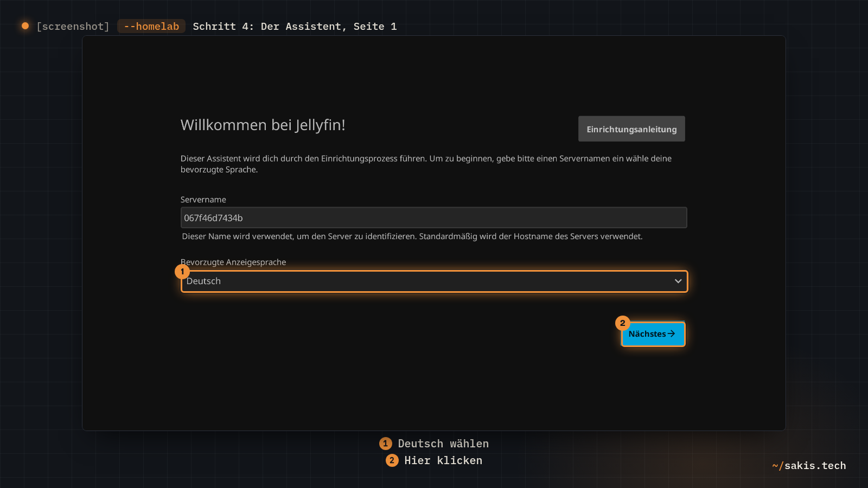Screen dimensions: 868x488
Task: Click into the Servername input field
Action: point(433,217)
